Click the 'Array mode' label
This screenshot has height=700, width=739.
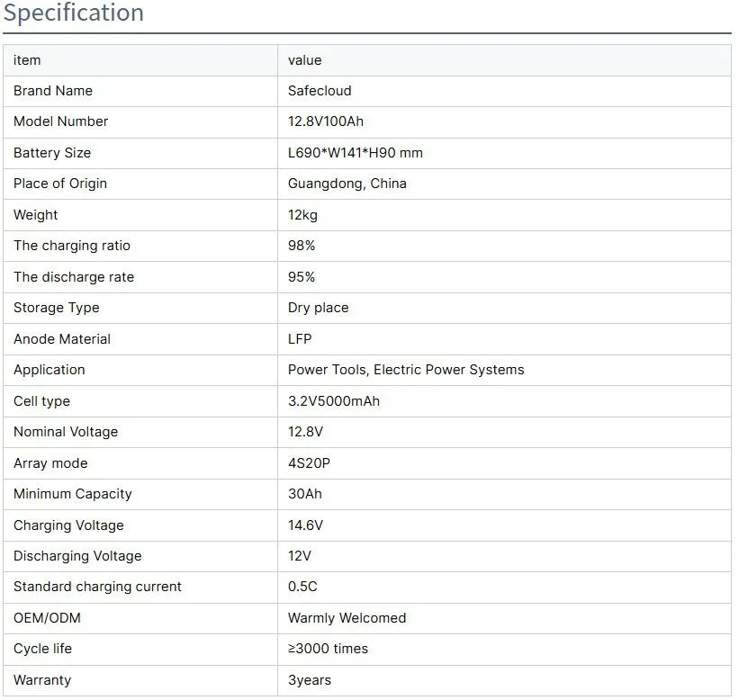tap(50, 463)
